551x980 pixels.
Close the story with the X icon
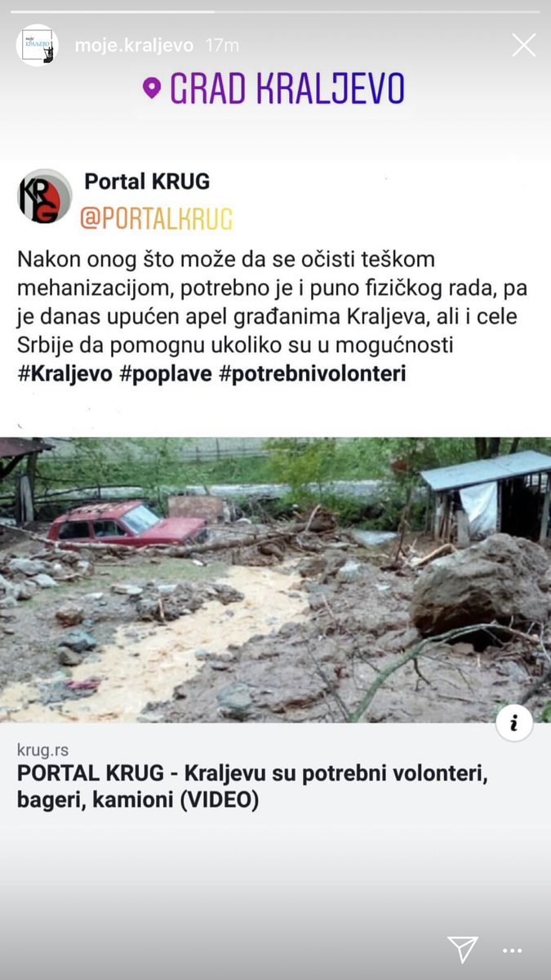pyautogui.click(x=524, y=45)
